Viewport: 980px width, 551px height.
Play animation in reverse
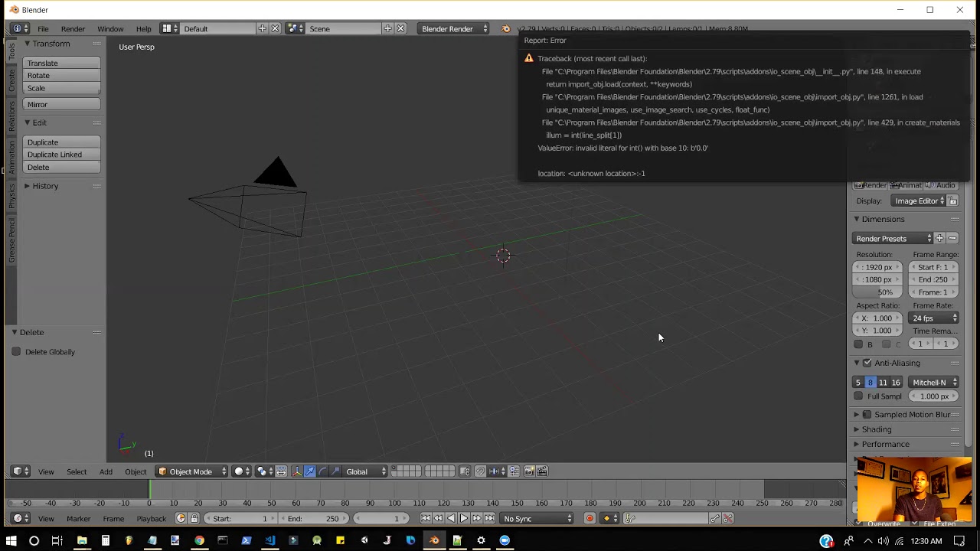pos(451,519)
